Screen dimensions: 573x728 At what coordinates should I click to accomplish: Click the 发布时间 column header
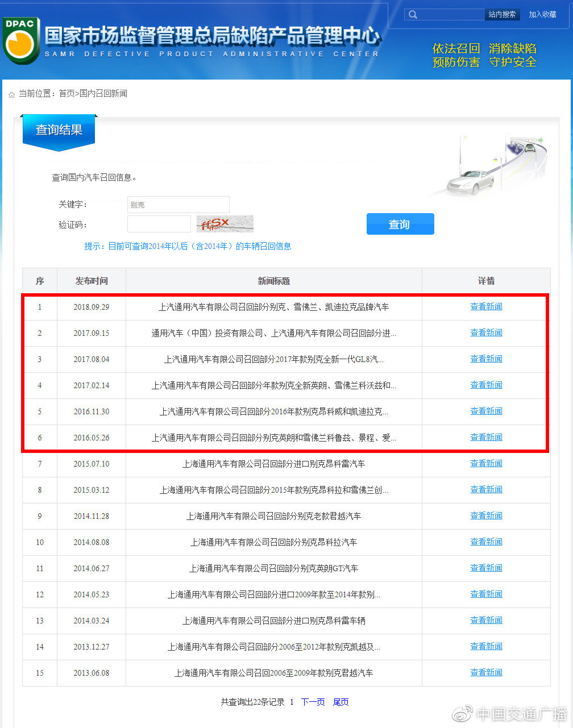[92, 281]
